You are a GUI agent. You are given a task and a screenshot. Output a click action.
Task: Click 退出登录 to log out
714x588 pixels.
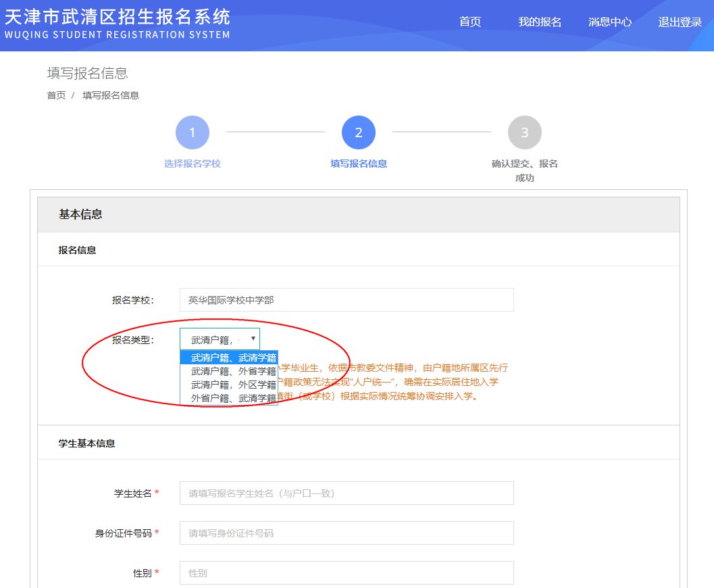(x=680, y=22)
